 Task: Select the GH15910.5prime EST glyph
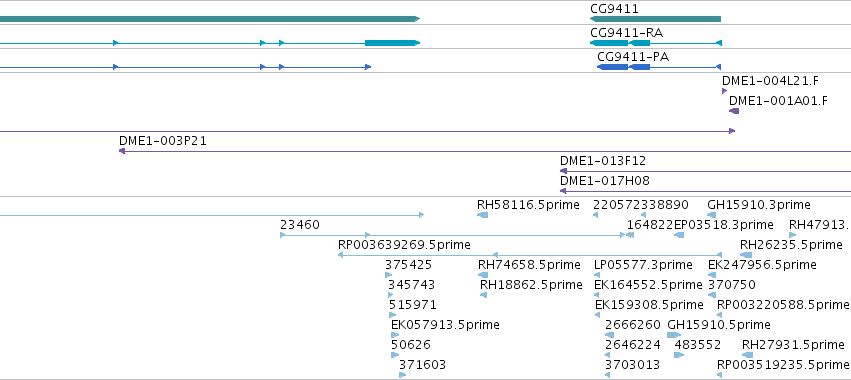pyautogui.click(x=674, y=335)
